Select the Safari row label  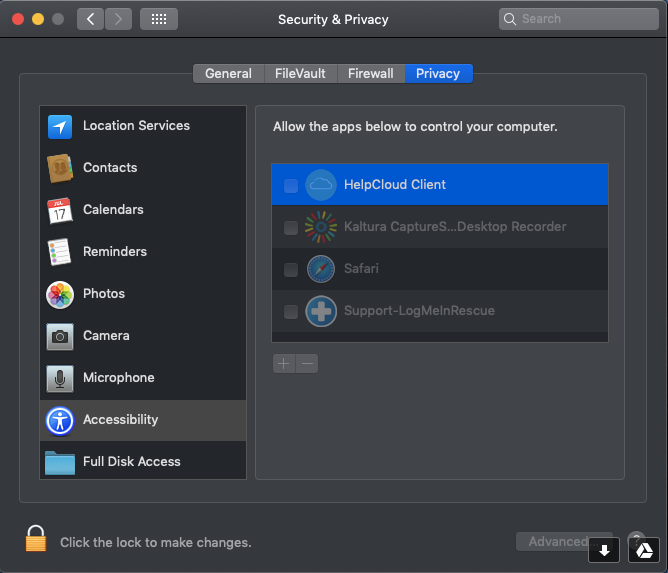click(x=361, y=268)
